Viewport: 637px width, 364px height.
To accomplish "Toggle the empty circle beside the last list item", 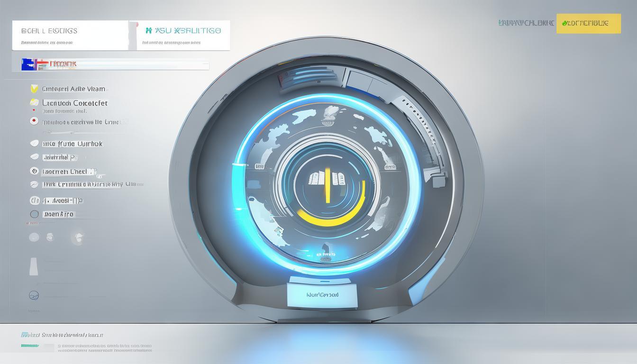I will 34,214.
